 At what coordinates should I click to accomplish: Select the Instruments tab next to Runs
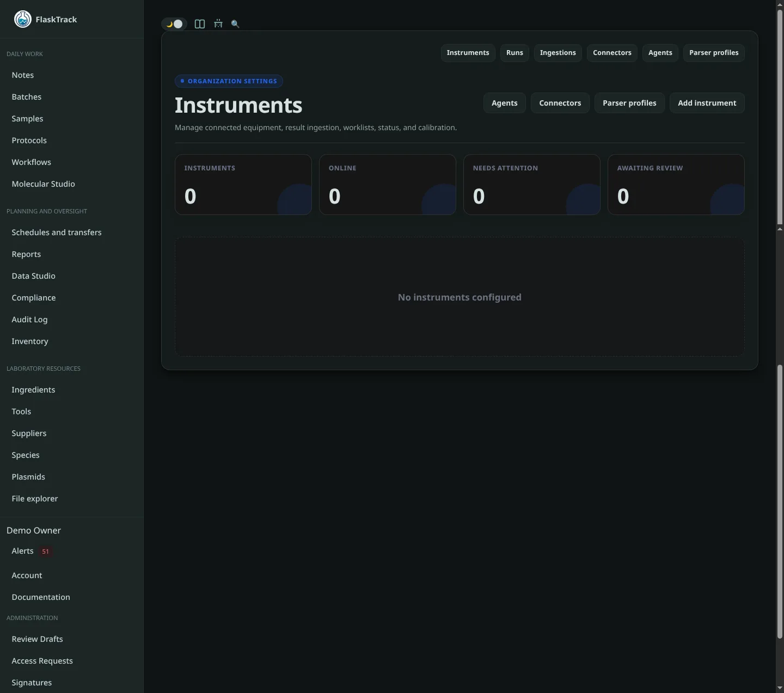[x=468, y=53]
